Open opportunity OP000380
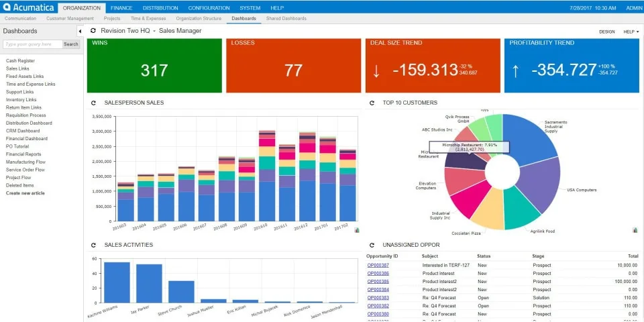This screenshot has height=322, width=644. tap(378, 314)
